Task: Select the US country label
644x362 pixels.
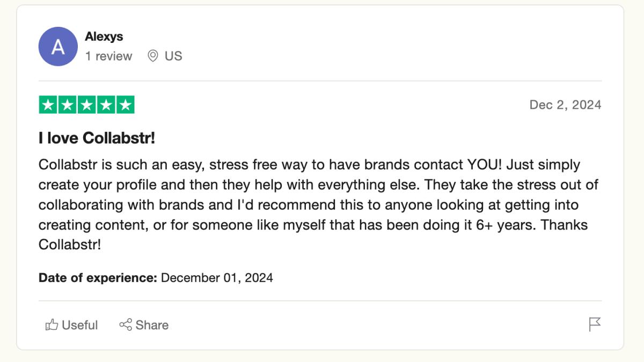Action: coord(173,56)
